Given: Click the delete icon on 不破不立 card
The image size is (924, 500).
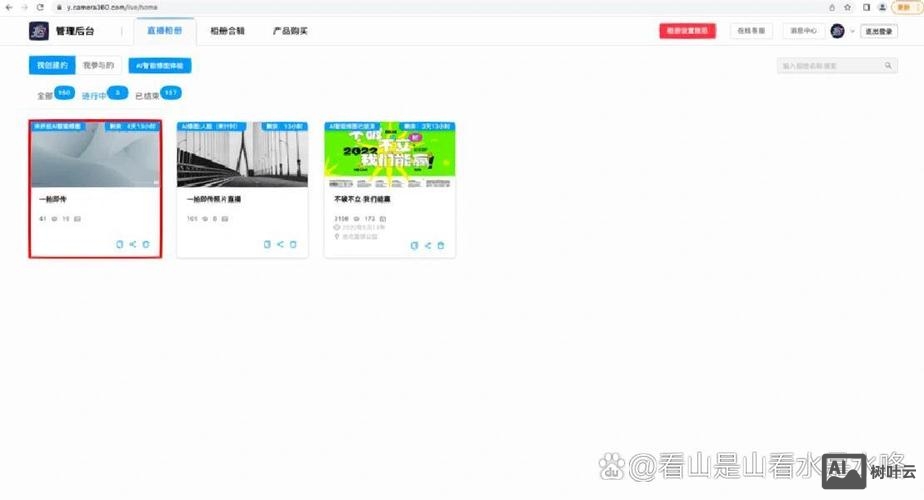Looking at the screenshot, I should point(441,245).
